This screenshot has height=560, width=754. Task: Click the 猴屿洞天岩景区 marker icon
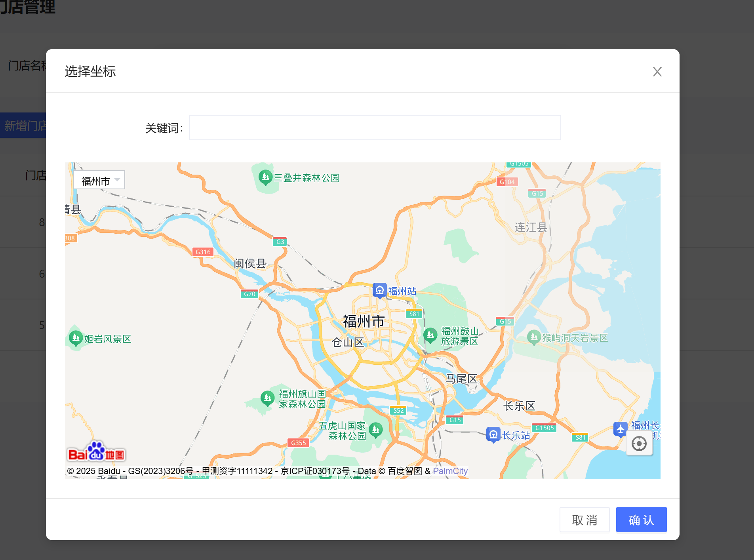[534, 337]
